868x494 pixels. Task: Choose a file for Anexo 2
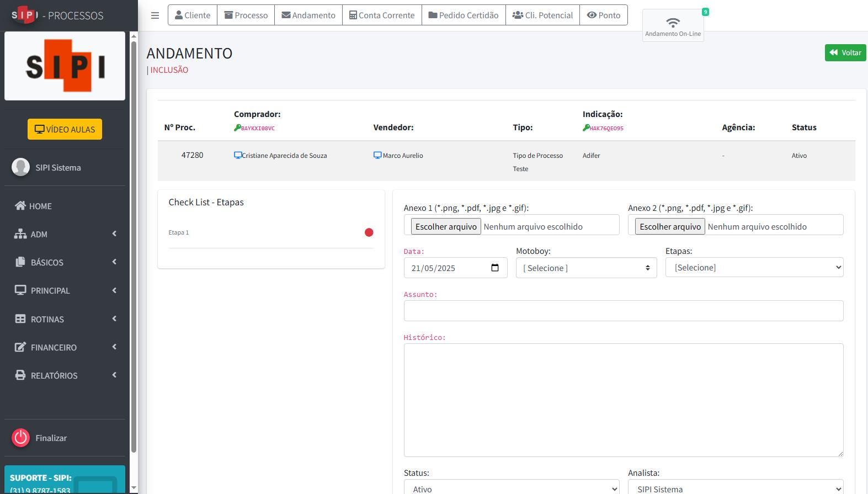pyautogui.click(x=670, y=226)
